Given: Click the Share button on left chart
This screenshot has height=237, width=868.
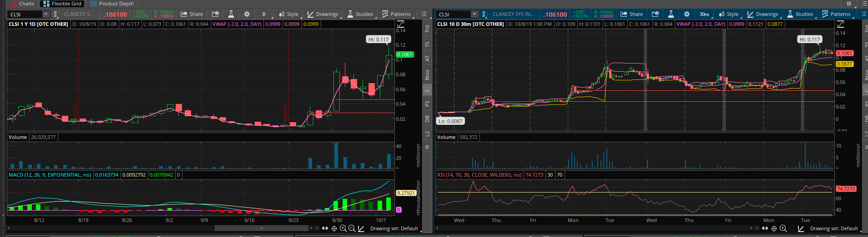Looking at the screenshot, I should click(192, 14).
